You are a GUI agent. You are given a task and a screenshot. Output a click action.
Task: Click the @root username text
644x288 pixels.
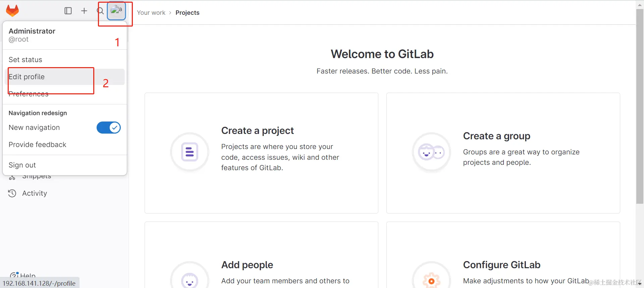coord(19,40)
